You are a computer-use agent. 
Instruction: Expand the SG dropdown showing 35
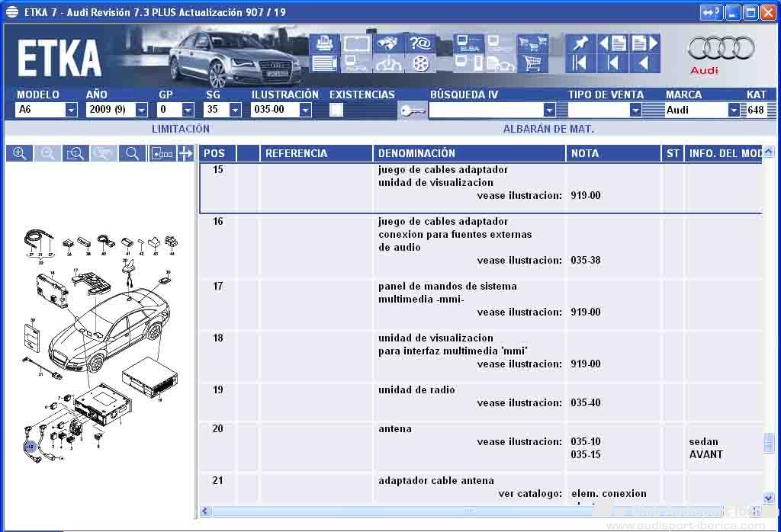click(235, 110)
